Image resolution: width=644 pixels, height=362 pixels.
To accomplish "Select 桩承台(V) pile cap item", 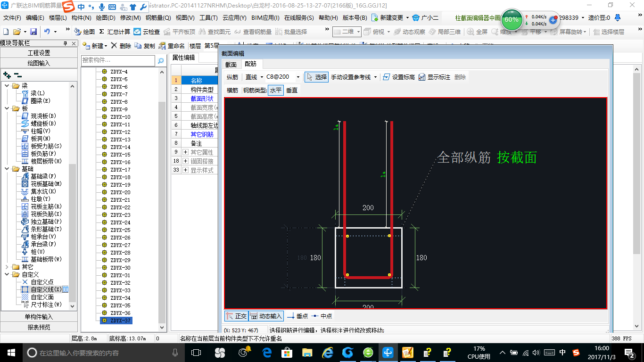I will [39, 237].
